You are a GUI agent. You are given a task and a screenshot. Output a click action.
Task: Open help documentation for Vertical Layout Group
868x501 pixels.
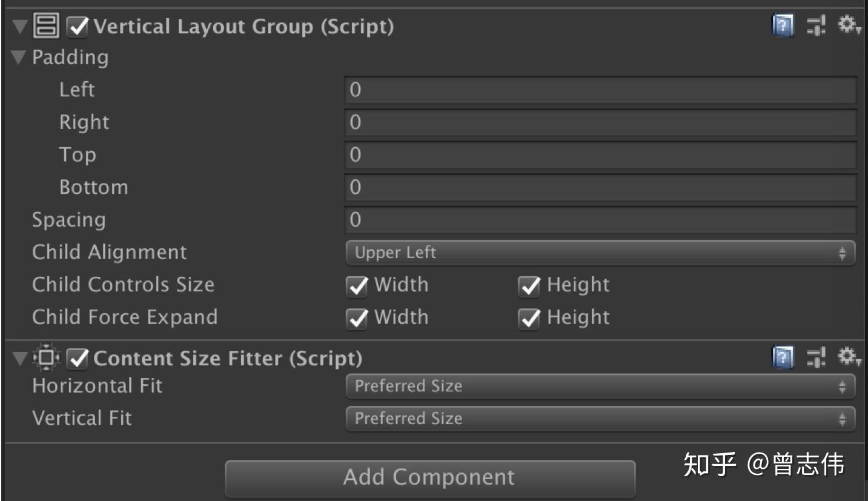(x=783, y=25)
